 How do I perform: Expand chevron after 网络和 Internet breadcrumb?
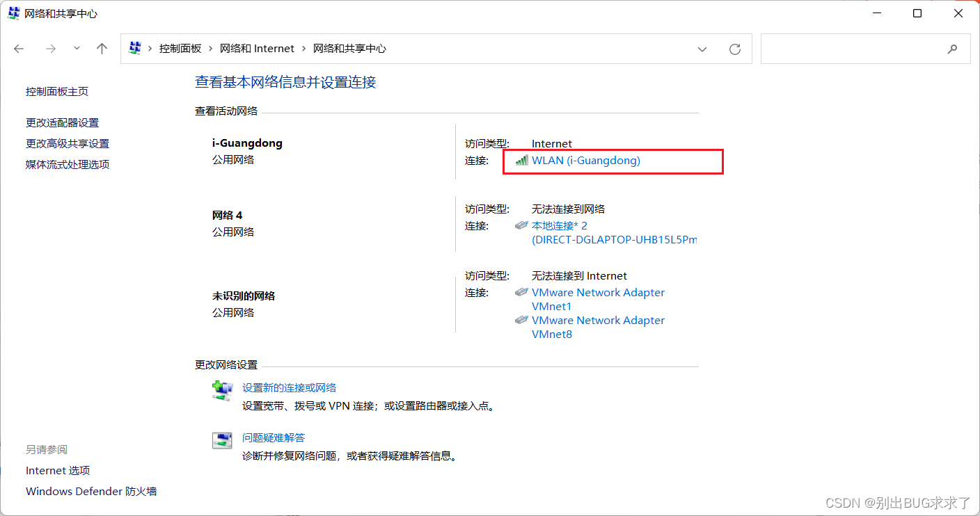click(x=303, y=49)
